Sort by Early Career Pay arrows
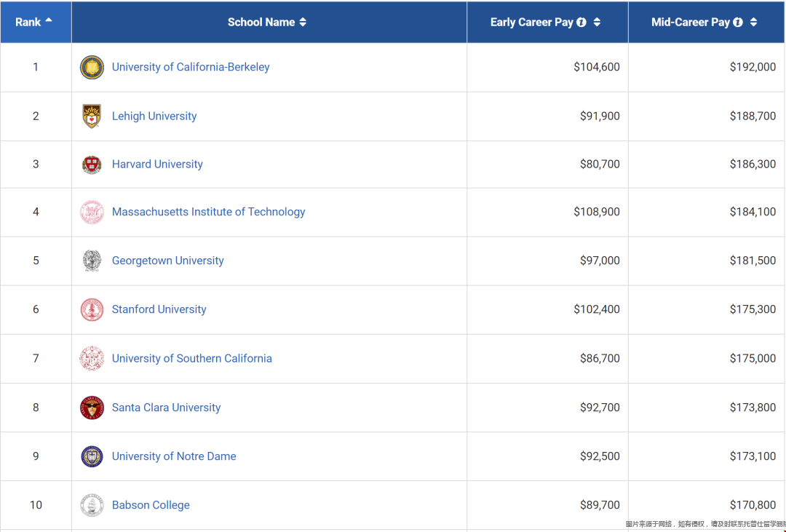 click(x=597, y=22)
